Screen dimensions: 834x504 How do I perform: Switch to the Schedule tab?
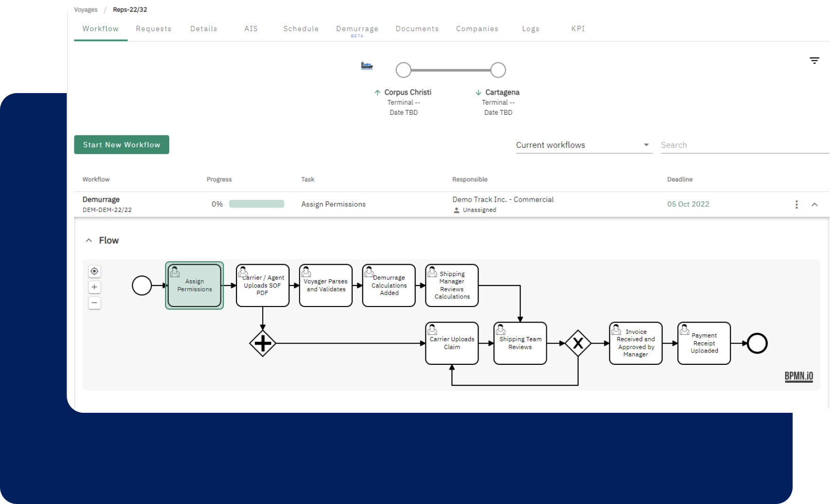(301, 29)
